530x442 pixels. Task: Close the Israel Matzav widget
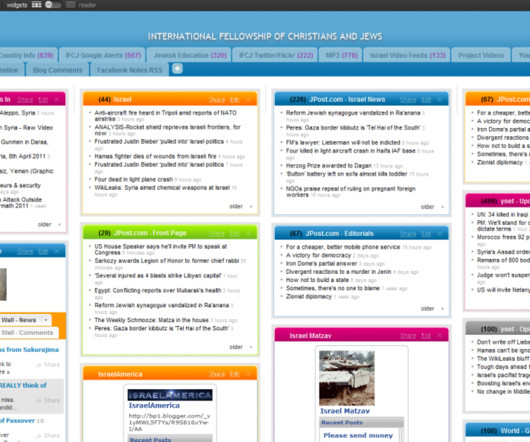coord(440,336)
